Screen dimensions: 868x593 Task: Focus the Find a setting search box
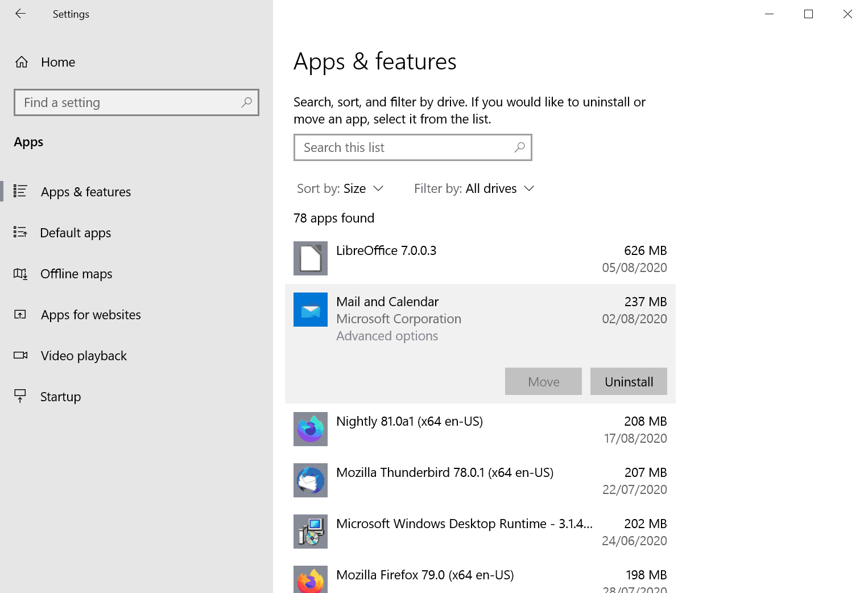137,102
